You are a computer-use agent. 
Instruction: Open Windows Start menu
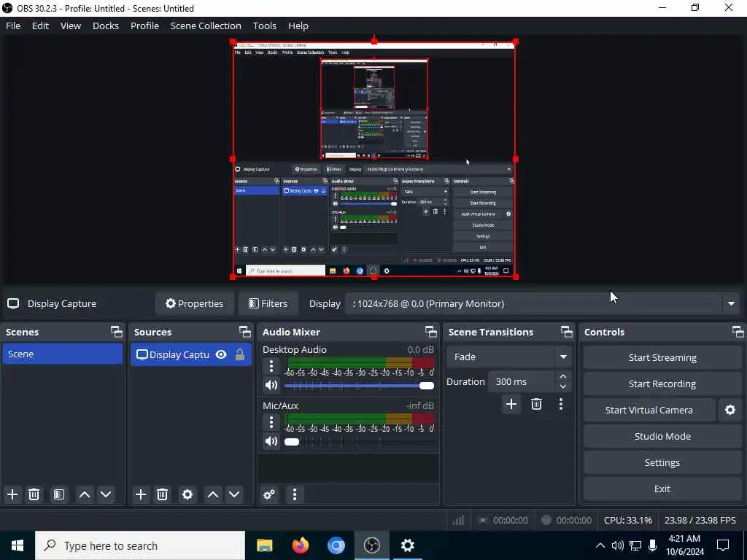[18, 545]
